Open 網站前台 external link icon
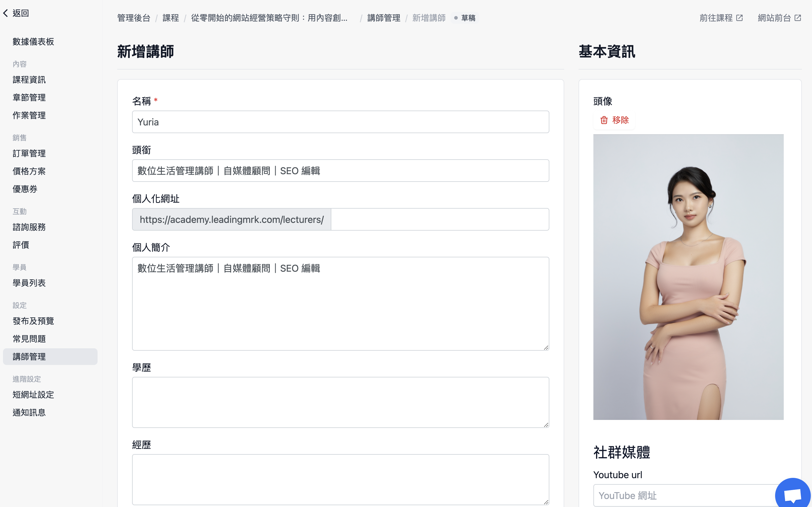 coord(798,18)
